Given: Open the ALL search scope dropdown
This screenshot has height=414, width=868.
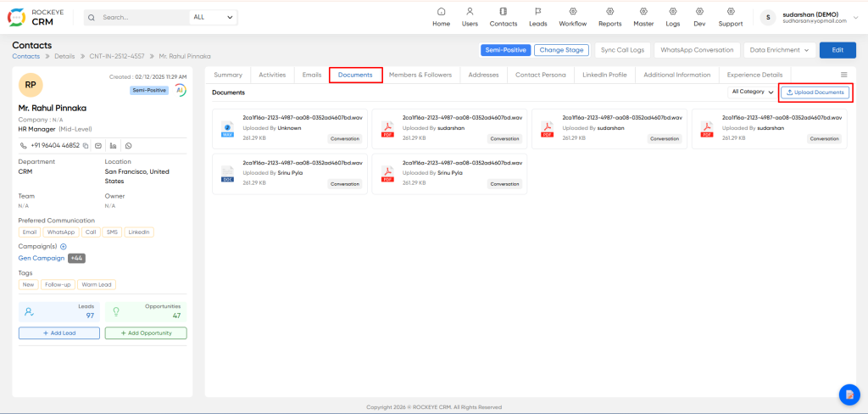Looking at the screenshot, I should pos(213,17).
